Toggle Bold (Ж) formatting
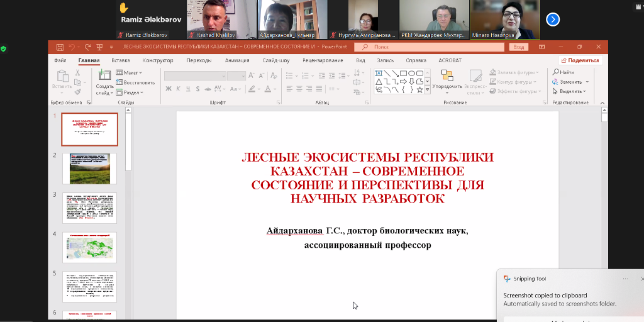Screen dimensions: 644x322 pos(169,89)
